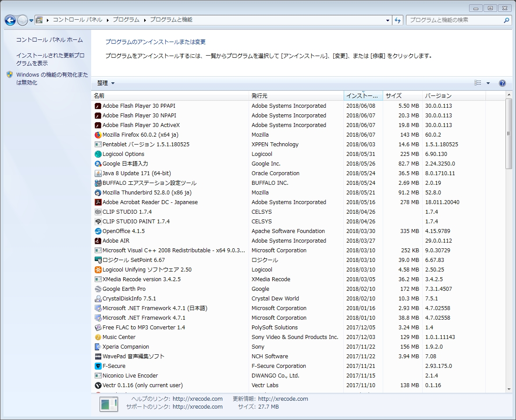Open Windows の機能の有効化または無効化 link
The width and height of the screenshot is (516, 420).
point(52,79)
